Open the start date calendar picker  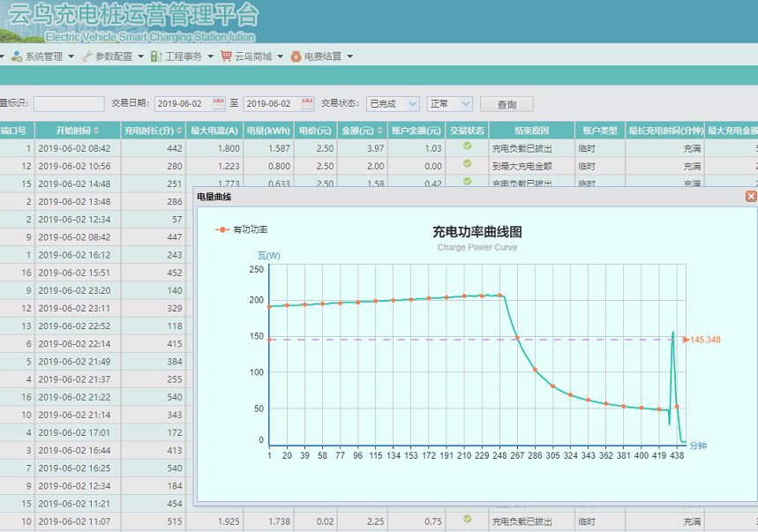[x=219, y=103]
